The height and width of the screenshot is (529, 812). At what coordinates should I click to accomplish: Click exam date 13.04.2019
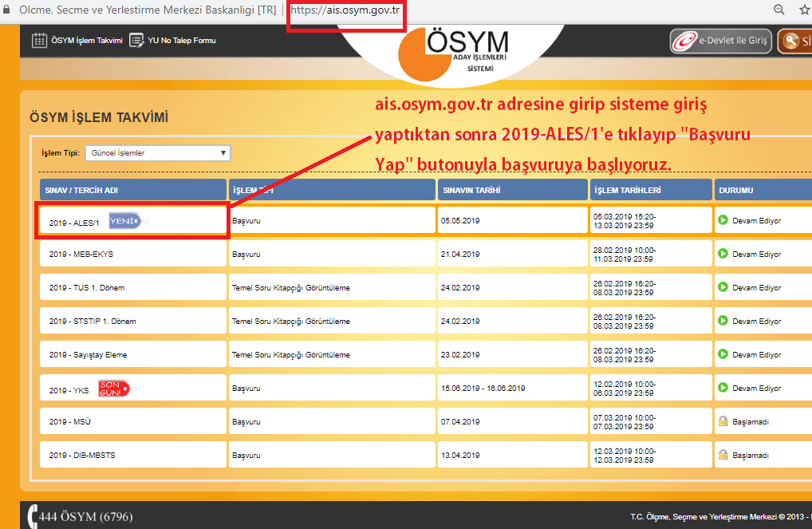coord(460,455)
